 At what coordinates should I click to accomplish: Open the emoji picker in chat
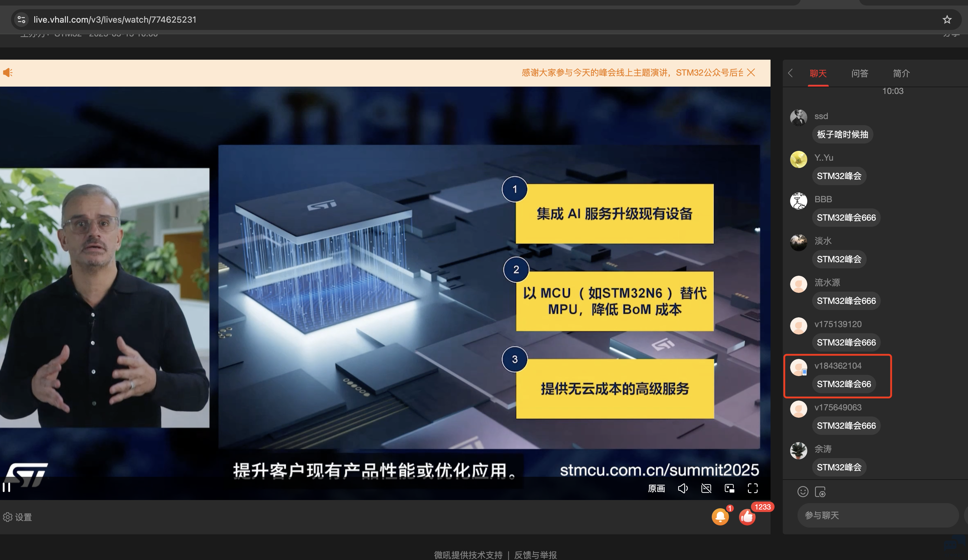[x=803, y=492]
